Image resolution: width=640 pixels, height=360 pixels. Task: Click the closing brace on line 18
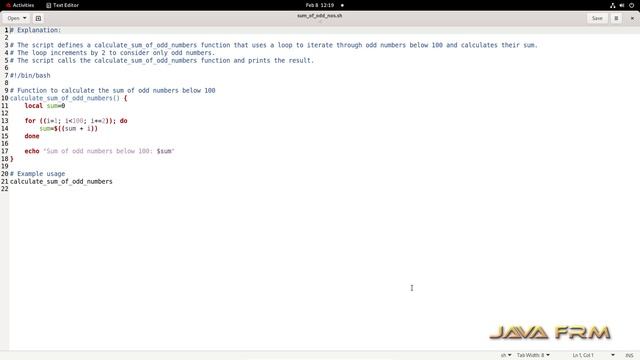pyautogui.click(x=12, y=159)
